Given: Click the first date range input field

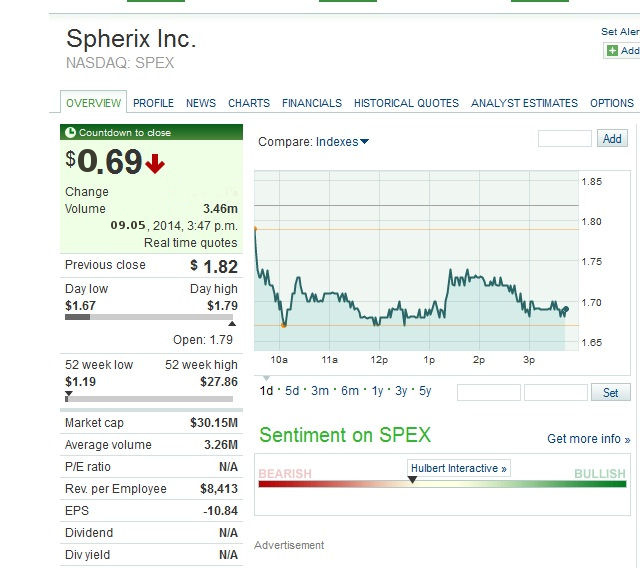Looking at the screenshot, I should tap(488, 393).
